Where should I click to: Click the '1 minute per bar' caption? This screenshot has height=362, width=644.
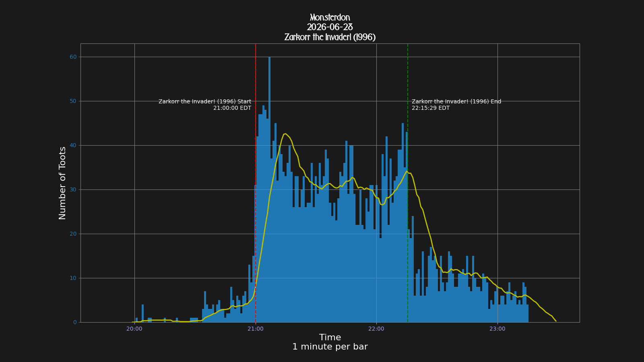pos(330,347)
